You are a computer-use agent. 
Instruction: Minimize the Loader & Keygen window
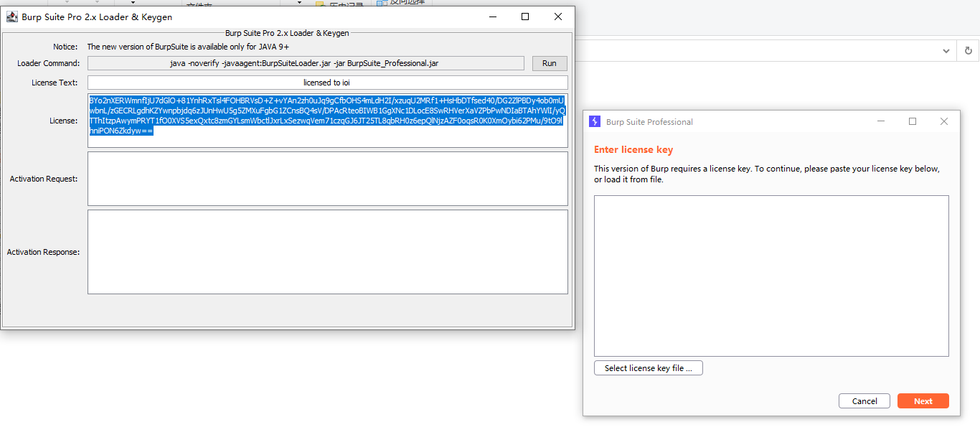point(492,17)
